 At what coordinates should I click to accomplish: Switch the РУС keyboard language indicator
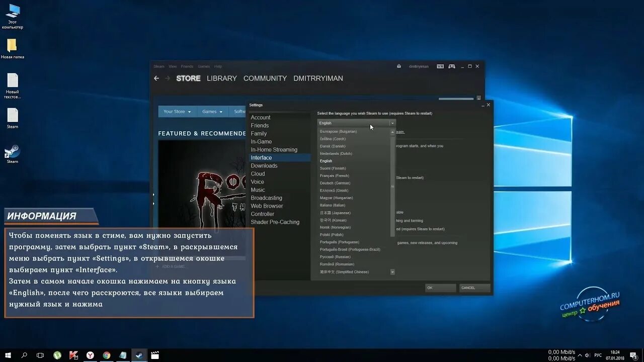click(x=599, y=355)
